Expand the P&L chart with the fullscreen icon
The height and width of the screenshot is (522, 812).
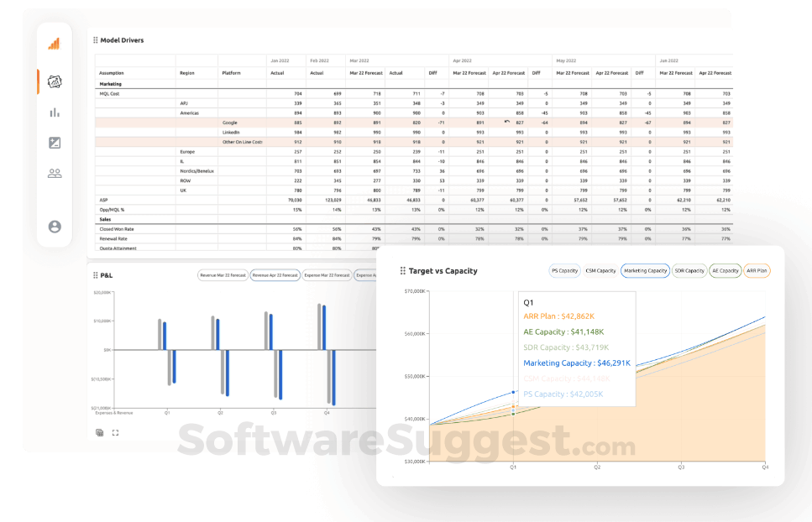click(x=115, y=432)
